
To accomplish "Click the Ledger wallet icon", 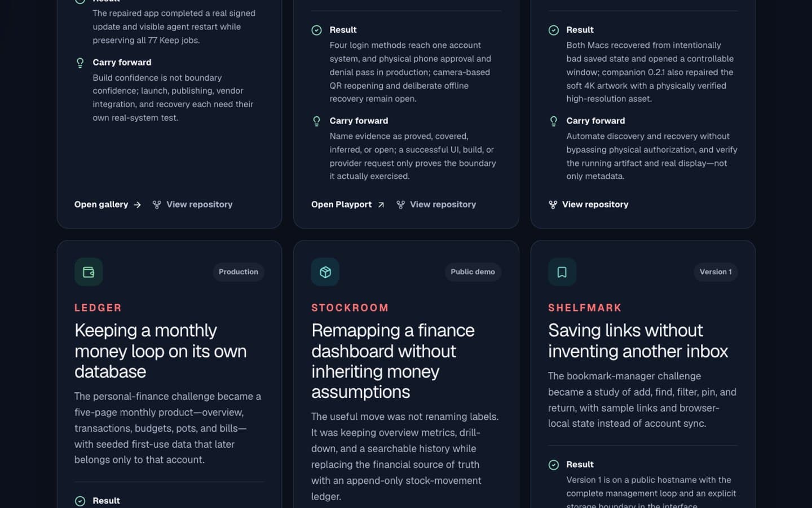I will [x=89, y=272].
